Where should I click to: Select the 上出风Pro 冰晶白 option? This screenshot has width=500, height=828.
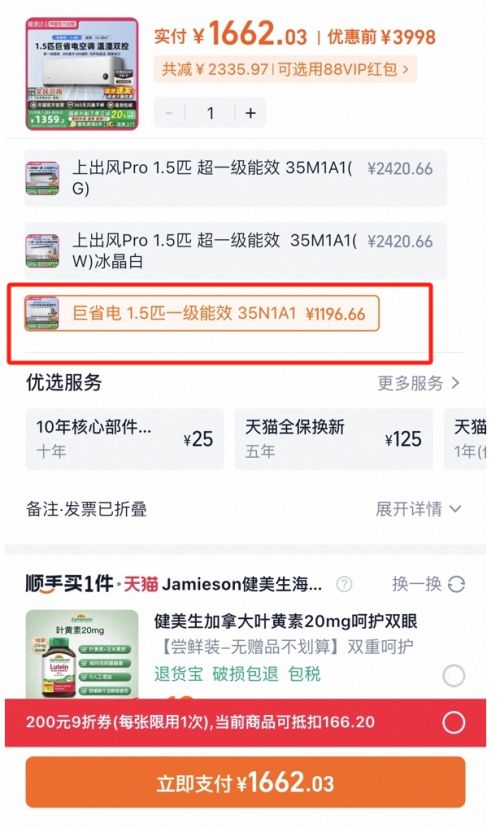click(x=235, y=251)
